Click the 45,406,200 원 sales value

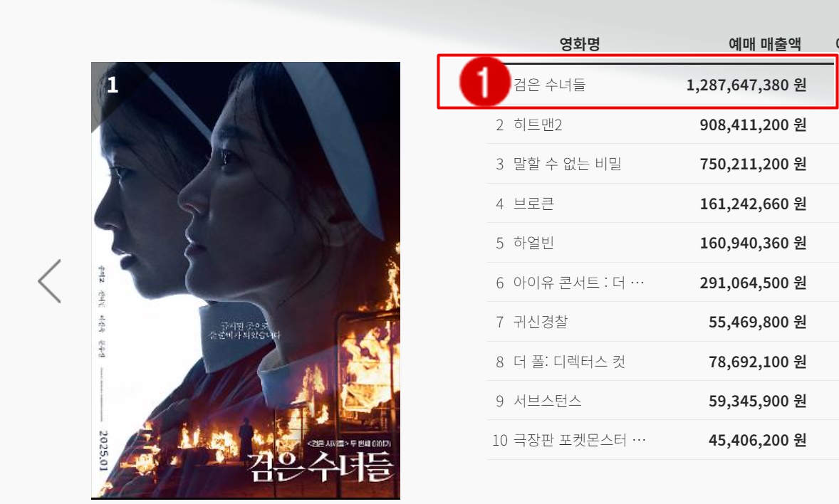tap(758, 441)
